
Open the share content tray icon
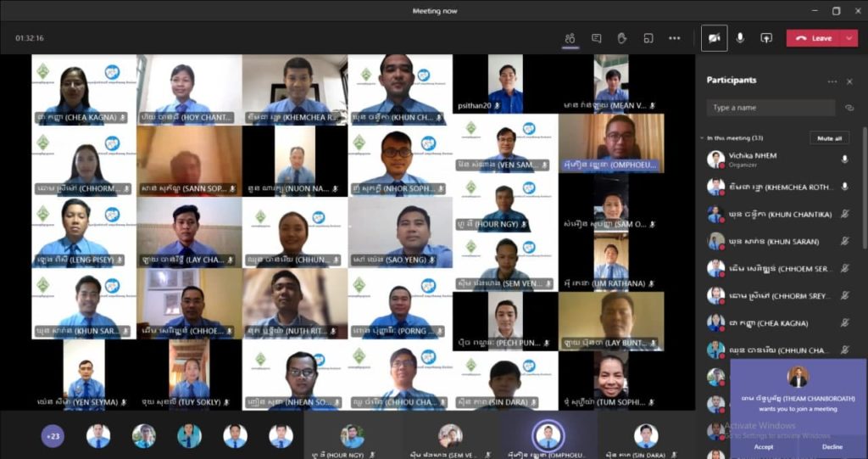pyautogui.click(x=766, y=38)
